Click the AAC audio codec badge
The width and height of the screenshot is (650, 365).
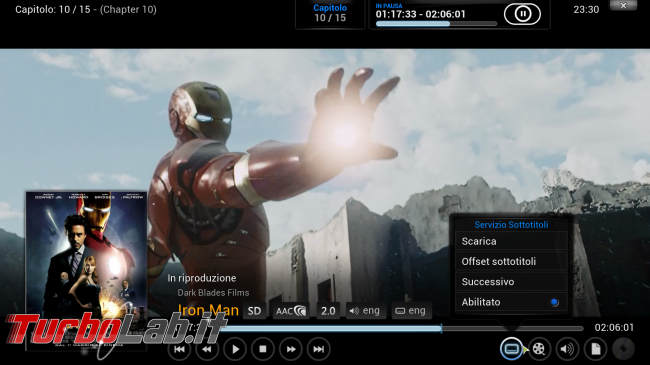pyautogui.click(x=291, y=311)
